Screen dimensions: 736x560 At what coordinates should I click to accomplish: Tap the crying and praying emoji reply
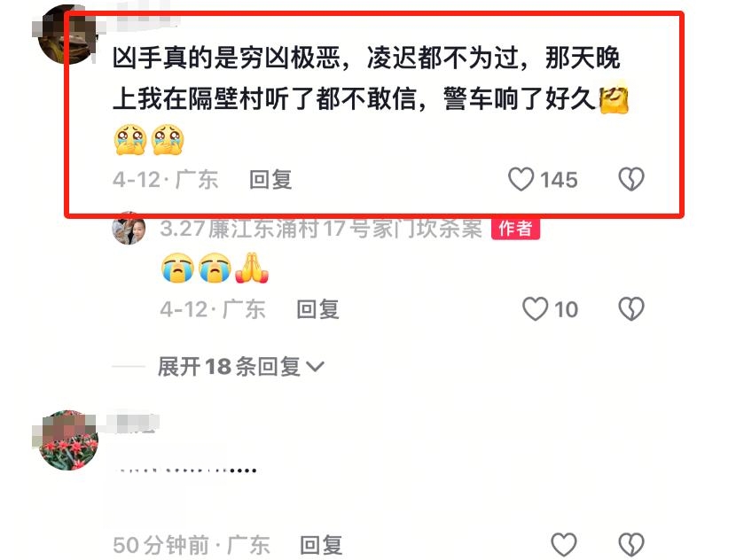click(x=215, y=268)
